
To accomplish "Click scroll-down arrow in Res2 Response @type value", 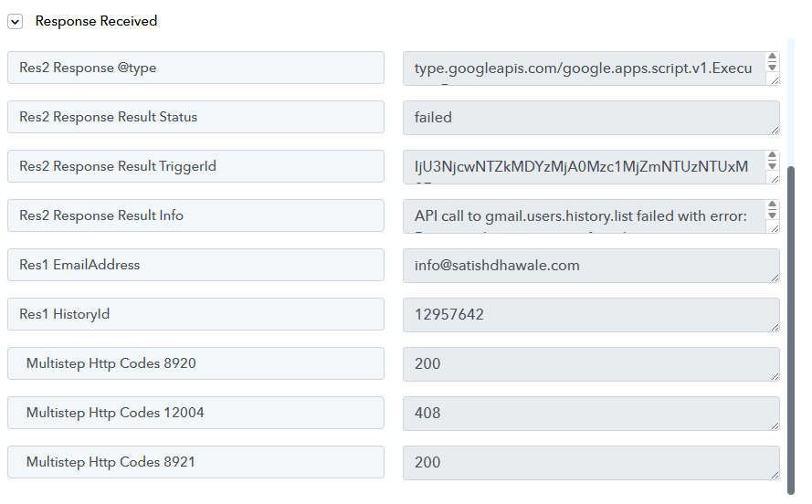I will pyautogui.click(x=773, y=68).
